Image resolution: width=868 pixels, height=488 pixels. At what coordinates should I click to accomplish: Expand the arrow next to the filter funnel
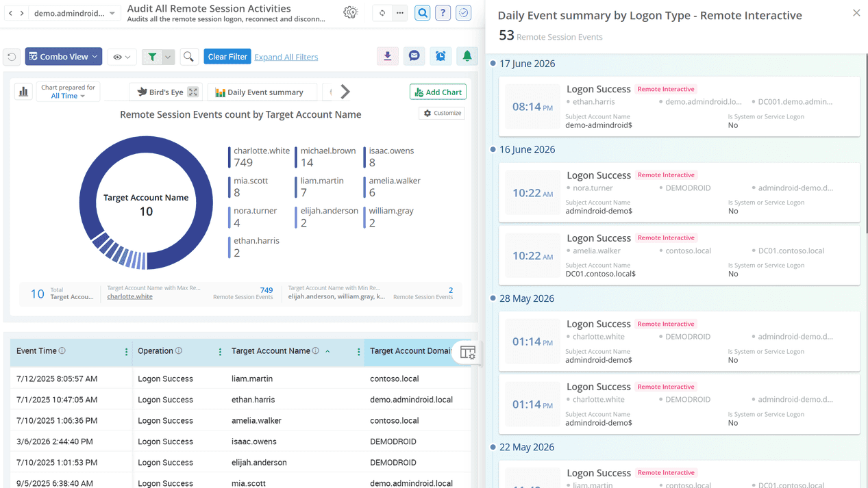[168, 57]
